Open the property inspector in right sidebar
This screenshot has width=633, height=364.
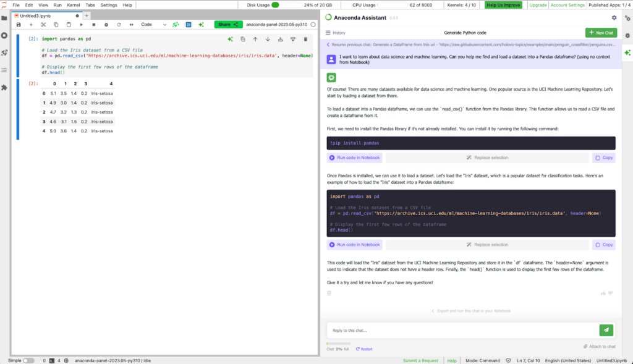click(628, 19)
